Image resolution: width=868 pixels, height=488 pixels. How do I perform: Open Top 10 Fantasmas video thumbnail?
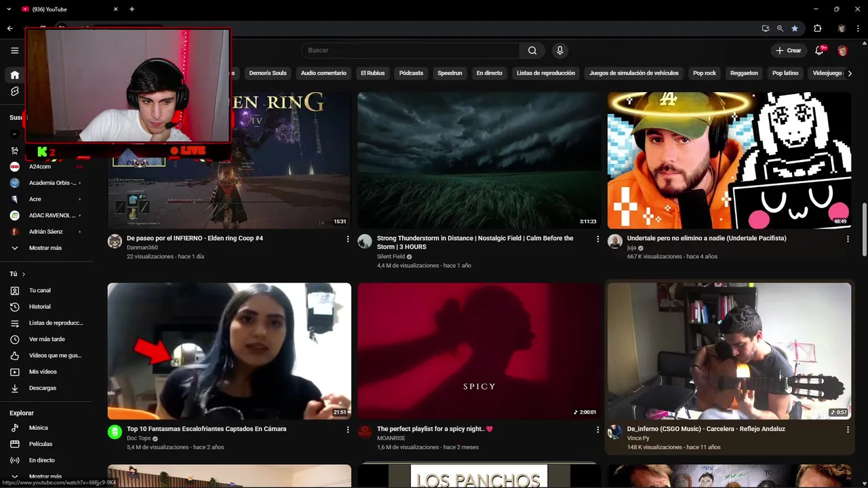[x=229, y=351]
